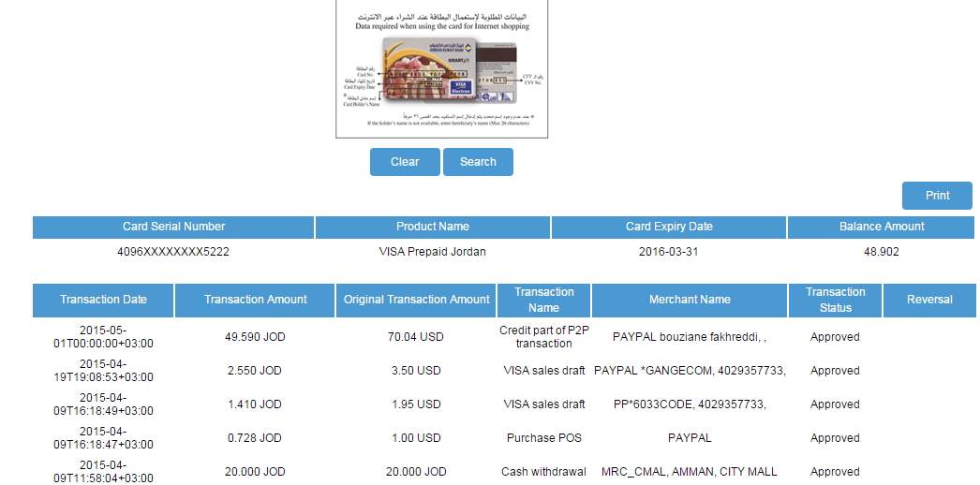Select the 0.728 JOD amount
The width and height of the screenshot is (980, 485).
tap(255, 438)
